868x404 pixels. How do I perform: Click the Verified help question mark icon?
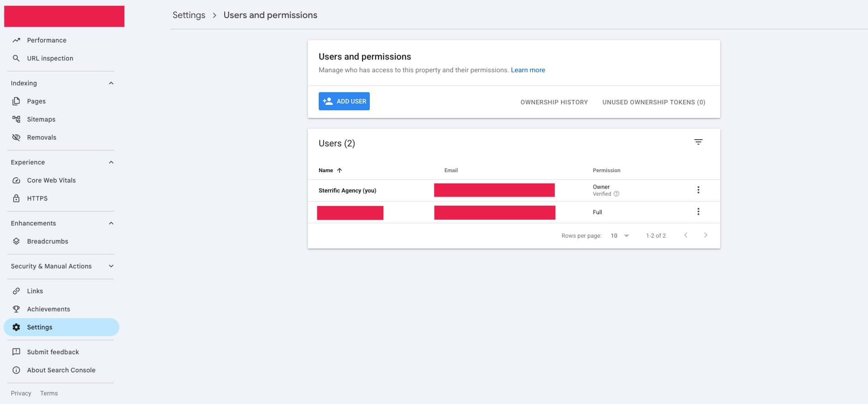(616, 194)
